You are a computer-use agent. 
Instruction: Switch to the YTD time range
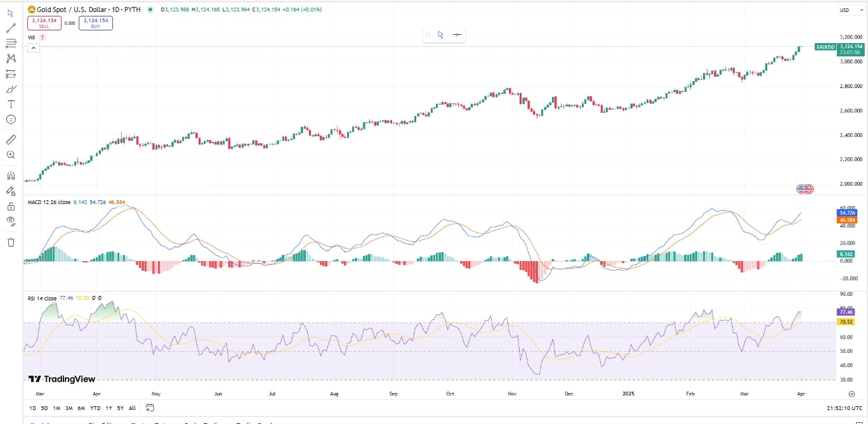pyautogui.click(x=95, y=408)
